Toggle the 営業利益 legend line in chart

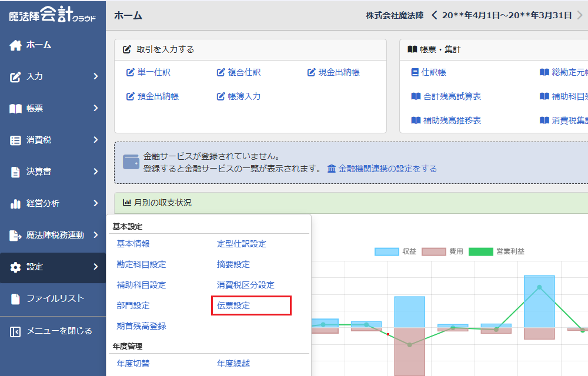(x=480, y=251)
